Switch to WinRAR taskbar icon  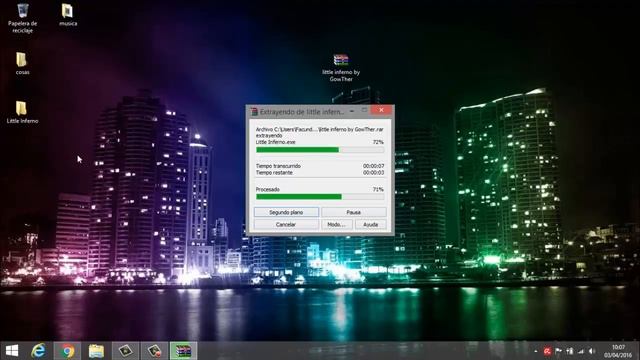(183, 351)
